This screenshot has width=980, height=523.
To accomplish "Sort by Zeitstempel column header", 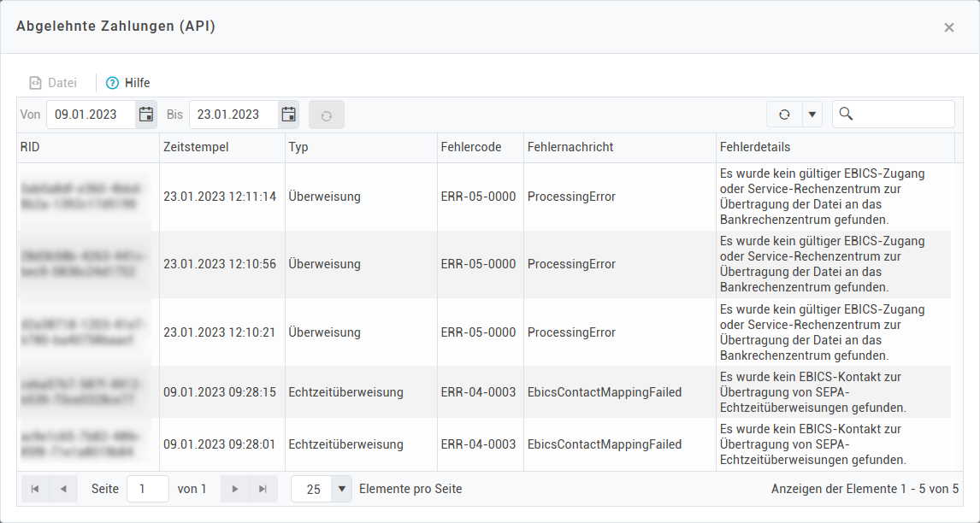I will (196, 147).
